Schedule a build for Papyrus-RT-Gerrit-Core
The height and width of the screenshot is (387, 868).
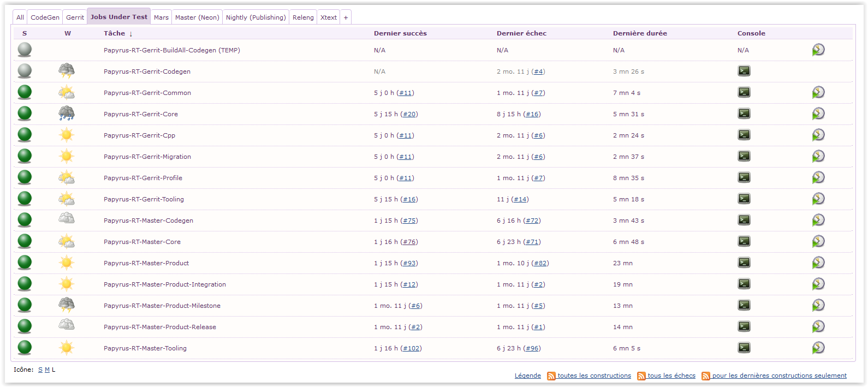[818, 114]
